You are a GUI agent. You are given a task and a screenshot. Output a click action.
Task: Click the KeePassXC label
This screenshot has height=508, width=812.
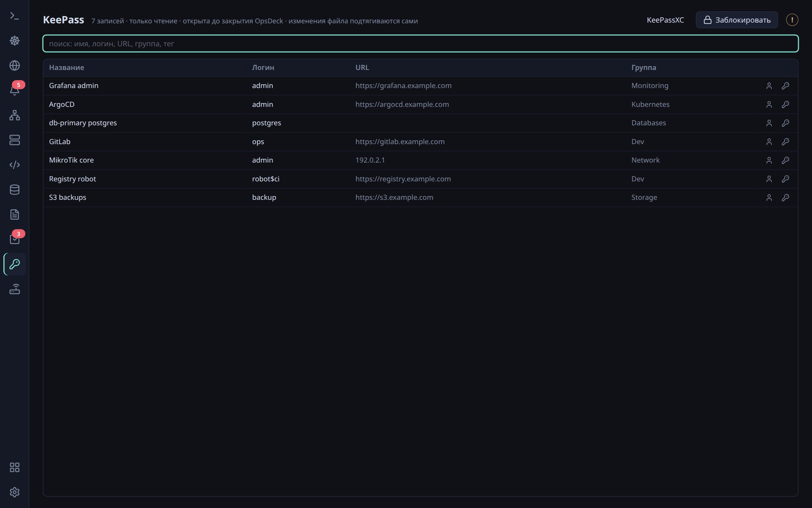click(x=665, y=20)
